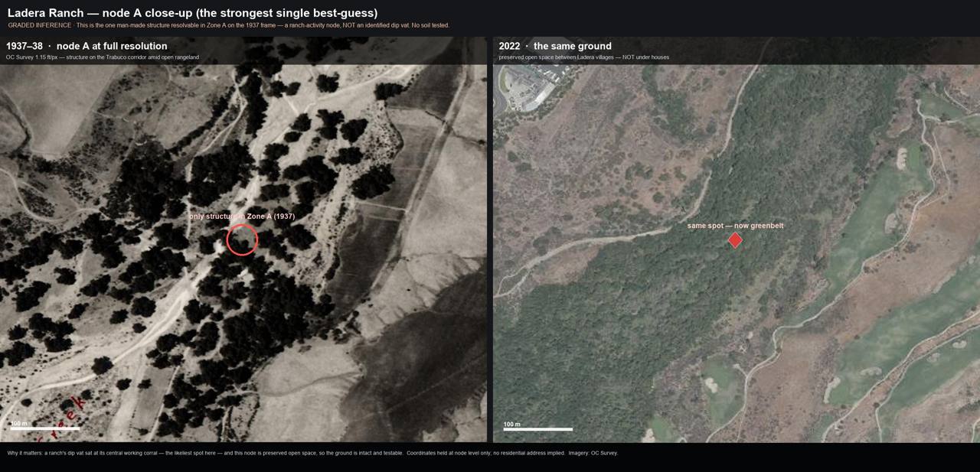Click the OC Survey 1.15 ft/px caption

coord(103,57)
